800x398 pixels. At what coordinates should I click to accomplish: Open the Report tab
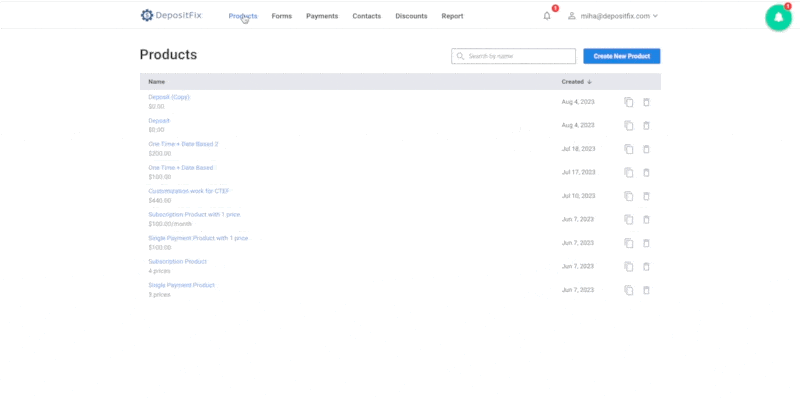click(x=453, y=16)
